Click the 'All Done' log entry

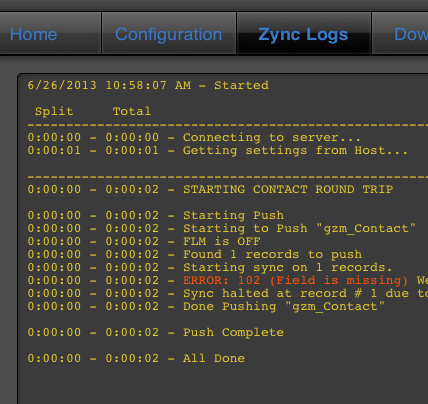click(x=136, y=358)
